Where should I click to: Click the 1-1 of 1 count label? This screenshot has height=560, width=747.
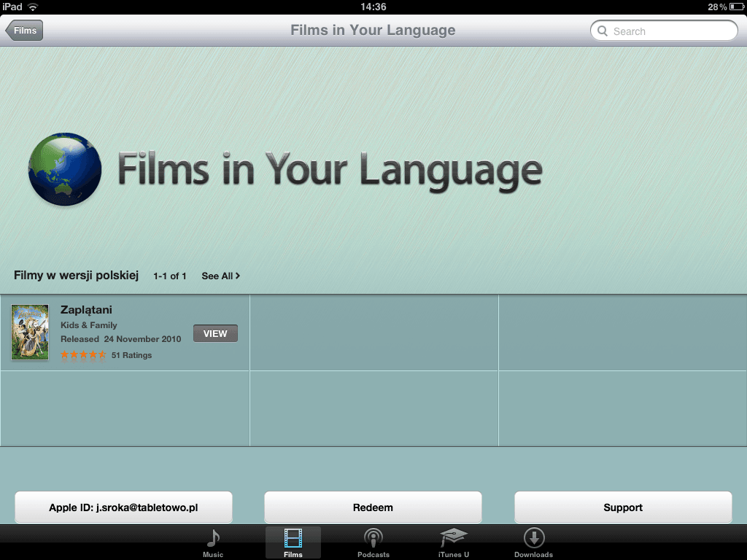(x=169, y=276)
